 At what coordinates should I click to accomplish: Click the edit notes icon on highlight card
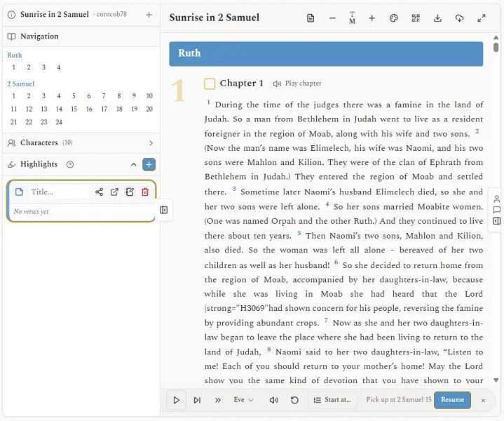coord(130,192)
